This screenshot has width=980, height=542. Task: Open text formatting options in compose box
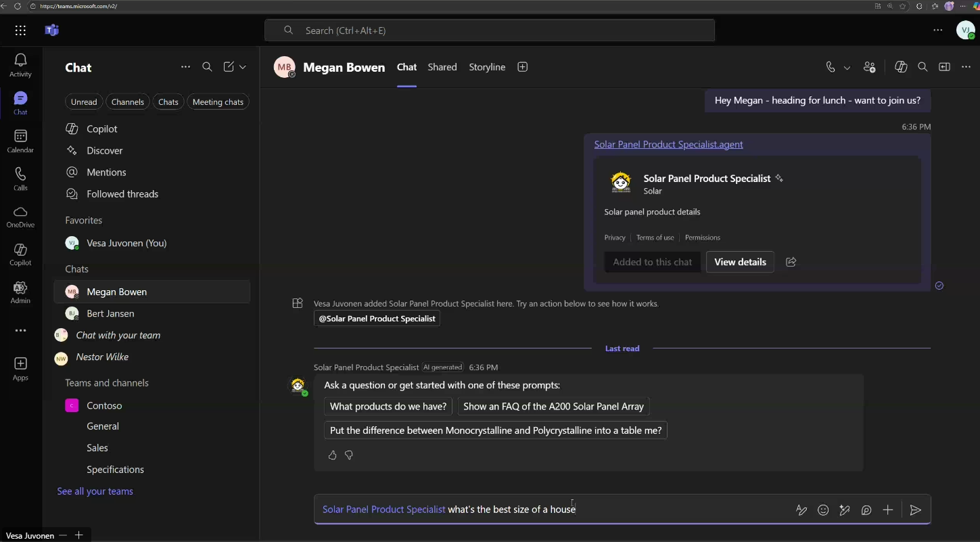(x=801, y=510)
